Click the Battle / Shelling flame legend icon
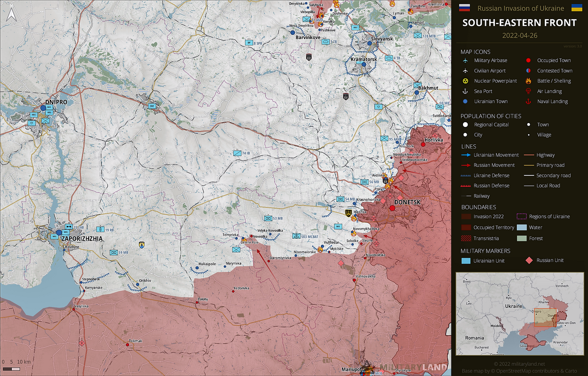Image resolution: width=588 pixels, height=376 pixels. point(528,81)
